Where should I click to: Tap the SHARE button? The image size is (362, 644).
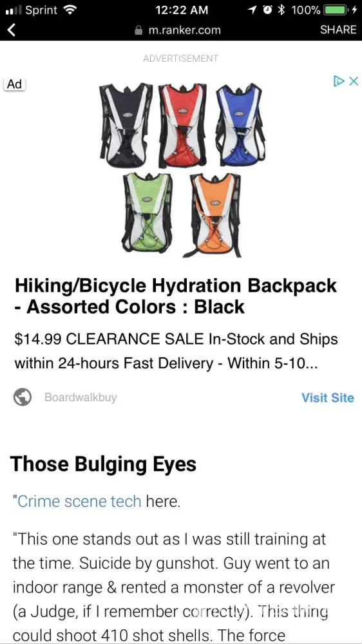tap(338, 30)
